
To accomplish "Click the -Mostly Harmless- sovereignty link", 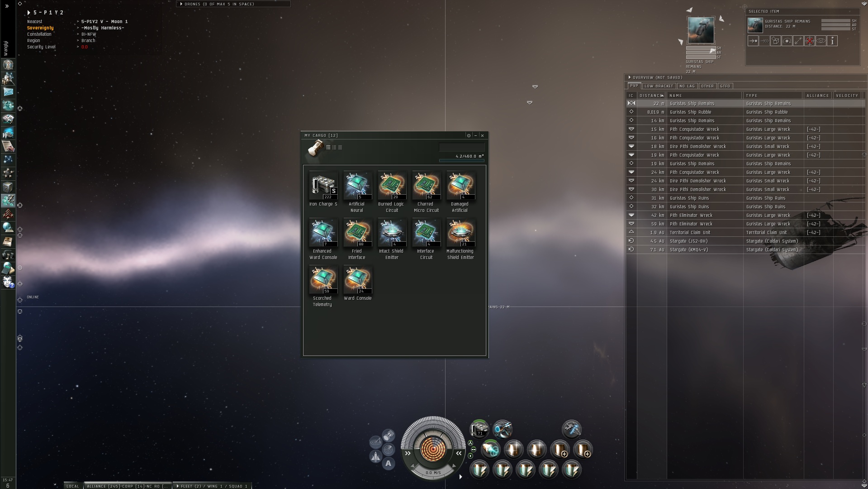I will pos(103,28).
